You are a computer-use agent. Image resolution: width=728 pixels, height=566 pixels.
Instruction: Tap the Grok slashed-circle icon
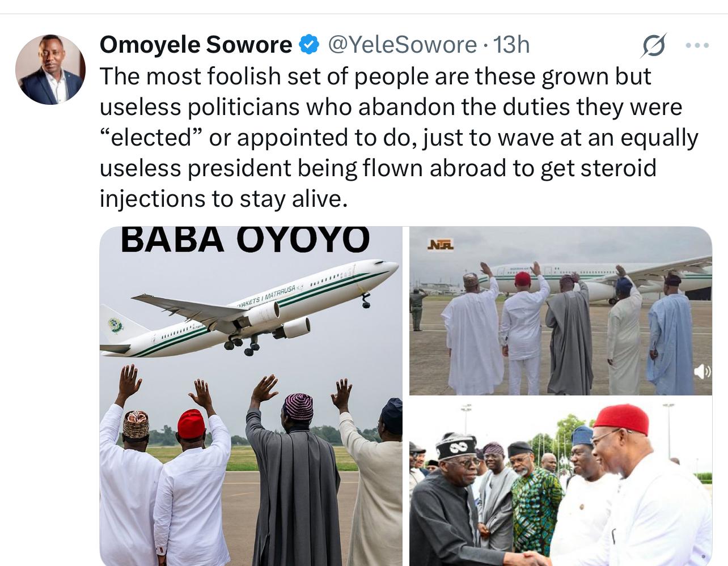click(654, 46)
